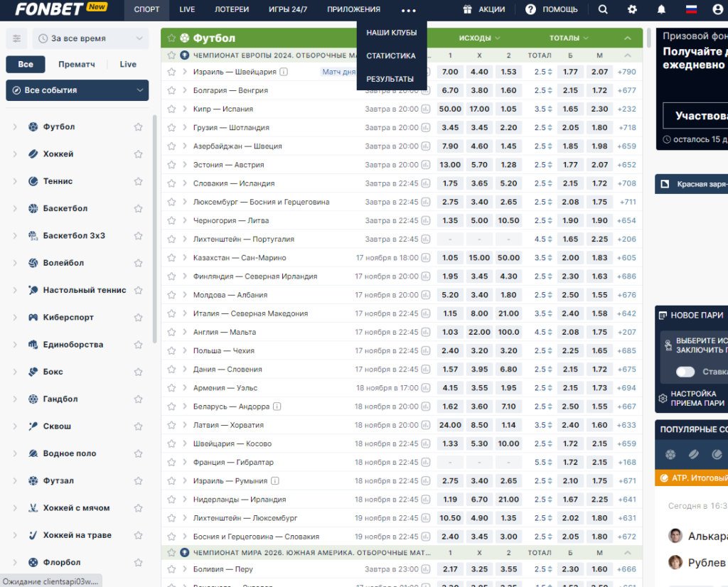Click the Баскетбол ball icon in sidebar
Screen dimensions: 728x587
pyautogui.click(x=33, y=208)
